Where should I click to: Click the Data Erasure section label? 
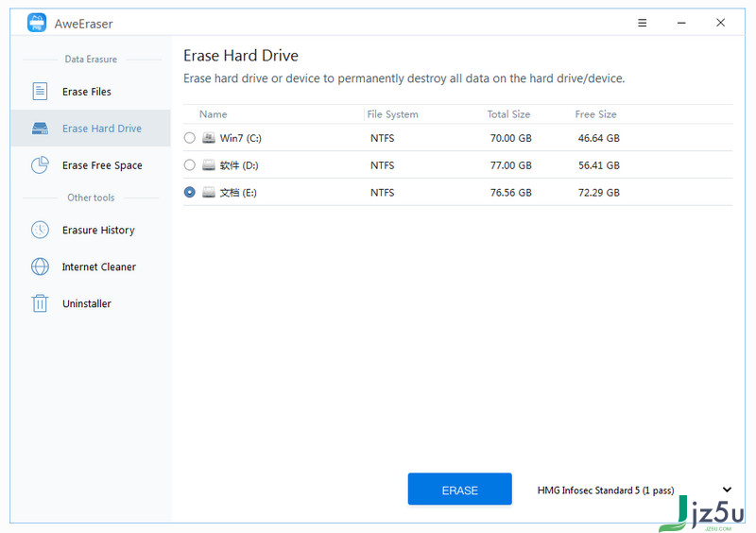click(91, 59)
